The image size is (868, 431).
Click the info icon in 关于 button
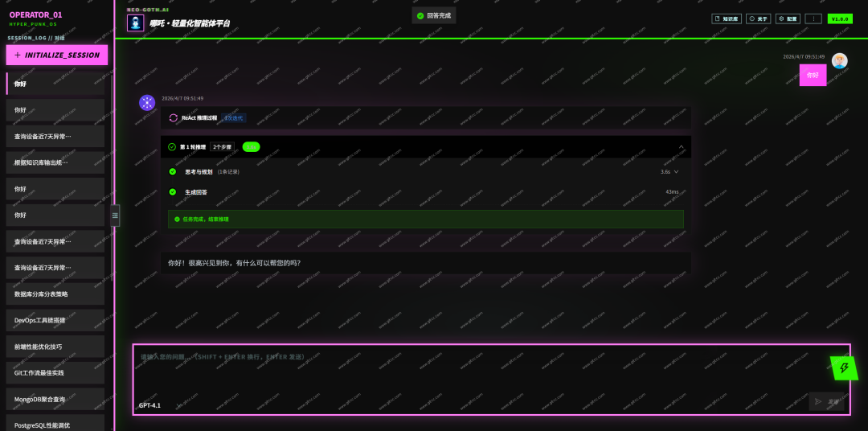pos(751,18)
